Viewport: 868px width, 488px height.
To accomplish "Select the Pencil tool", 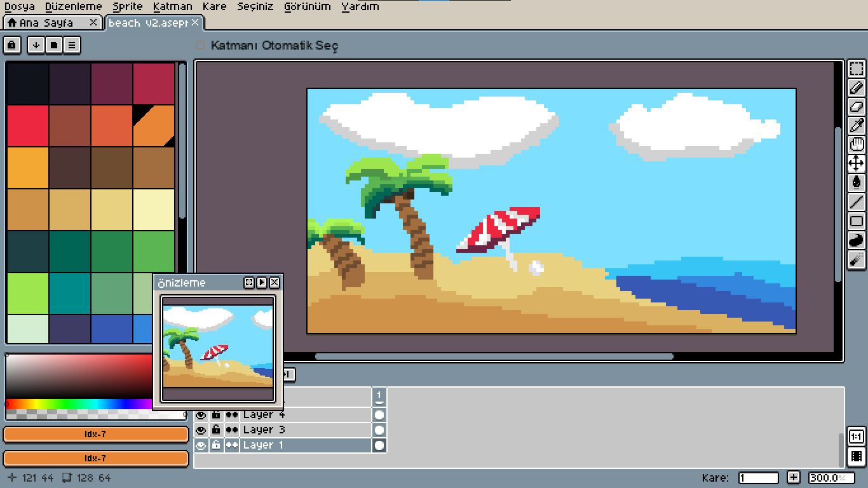I will point(856,88).
